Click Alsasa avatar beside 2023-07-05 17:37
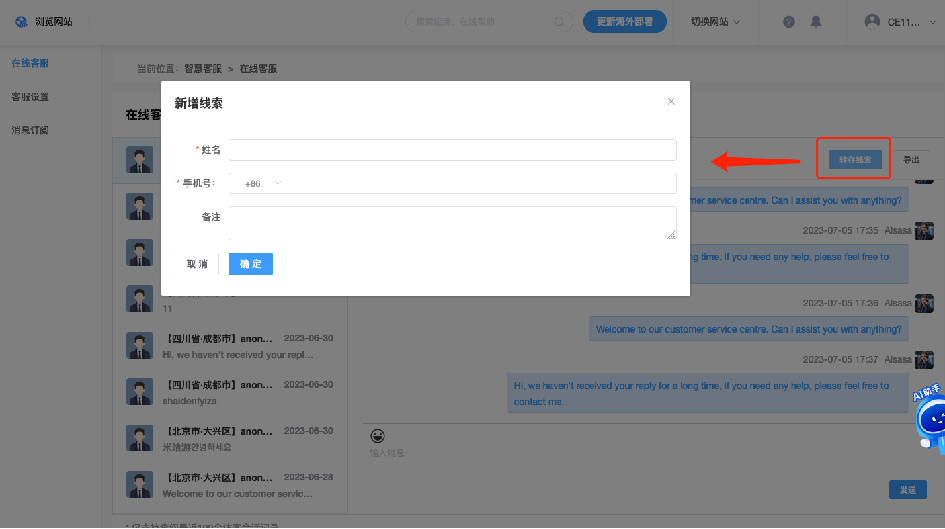Image resolution: width=945 pixels, height=529 pixels. (924, 360)
